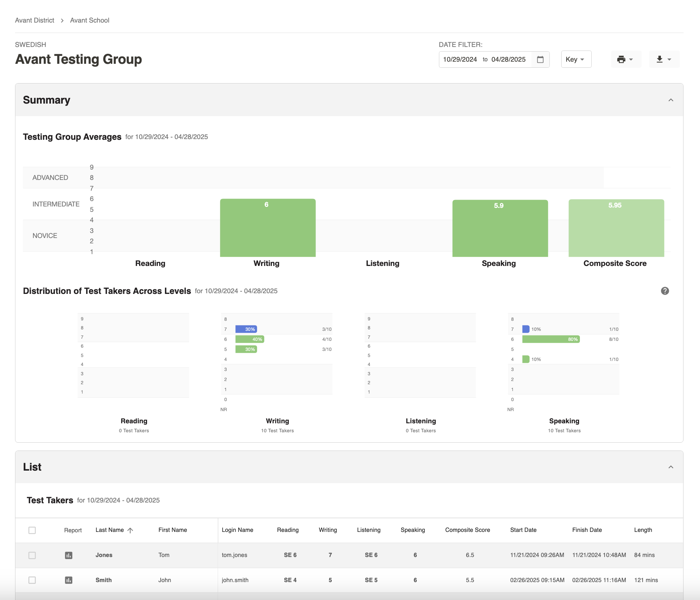Click Smith composite score 5.5
Screen dimensions: 700x600
tap(470, 580)
